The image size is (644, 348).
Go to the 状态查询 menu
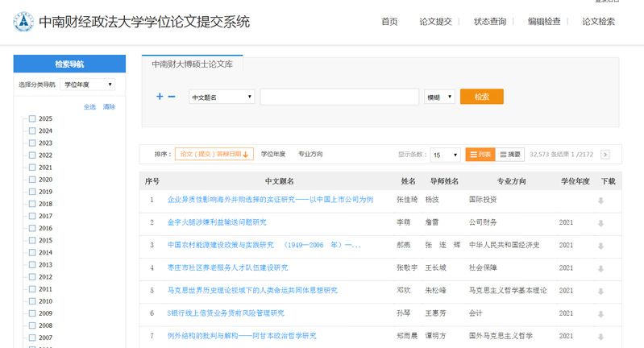tap(490, 22)
